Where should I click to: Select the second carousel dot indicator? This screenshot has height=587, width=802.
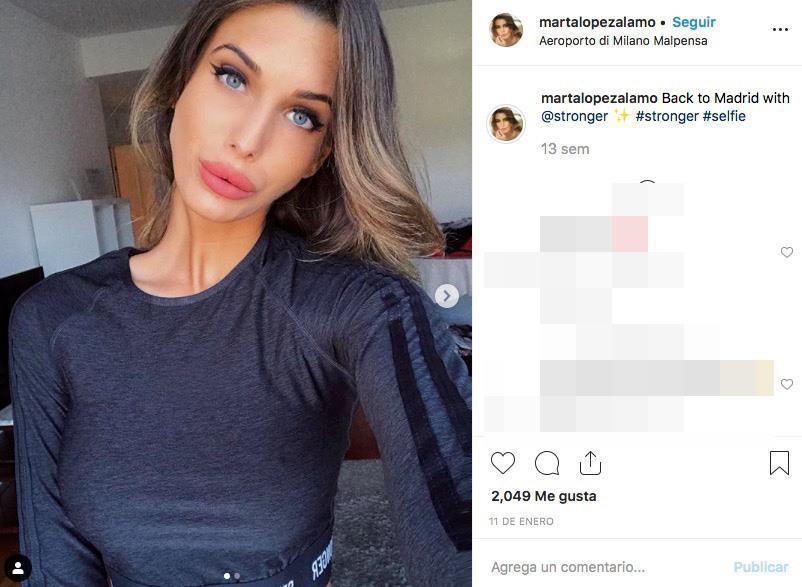[x=237, y=576]
